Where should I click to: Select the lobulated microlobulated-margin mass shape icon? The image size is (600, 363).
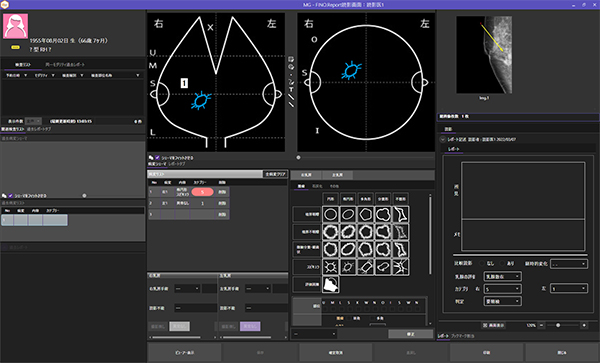click(383, 249)
